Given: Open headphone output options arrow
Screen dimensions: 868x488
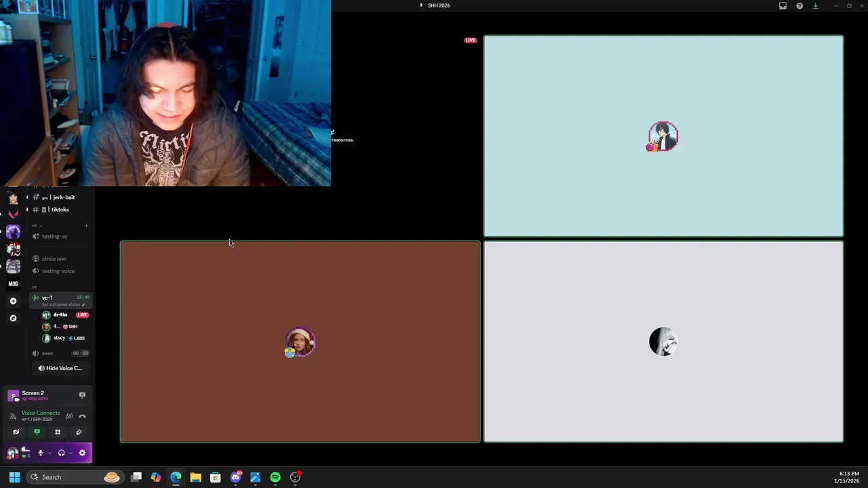Looking at the screenshot, I should click(x=70, y=453).
